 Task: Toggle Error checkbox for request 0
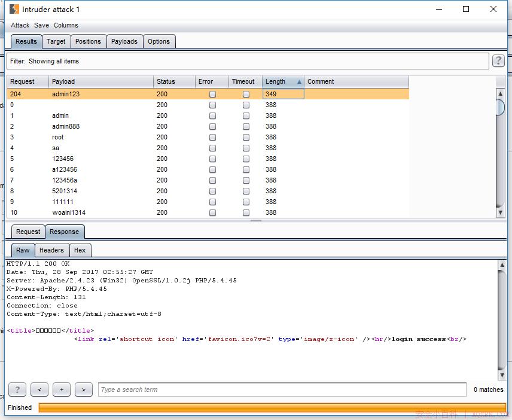tap(212, 105)
